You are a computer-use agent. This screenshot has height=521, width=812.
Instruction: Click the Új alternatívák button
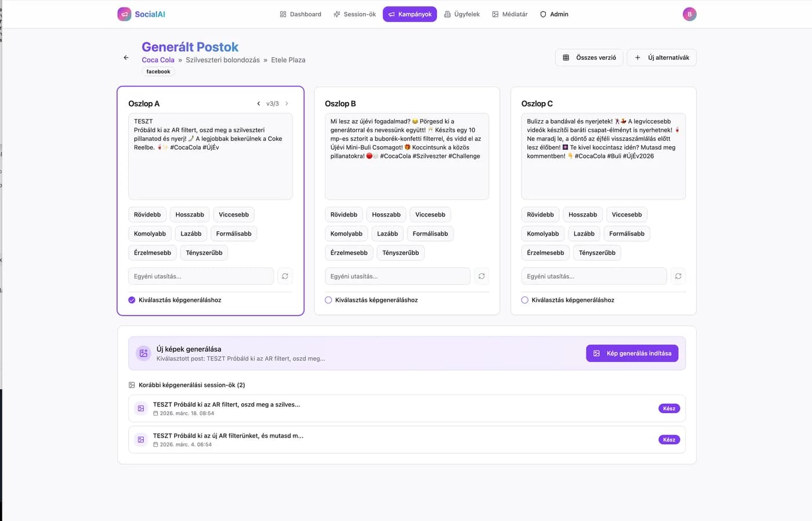662,57
